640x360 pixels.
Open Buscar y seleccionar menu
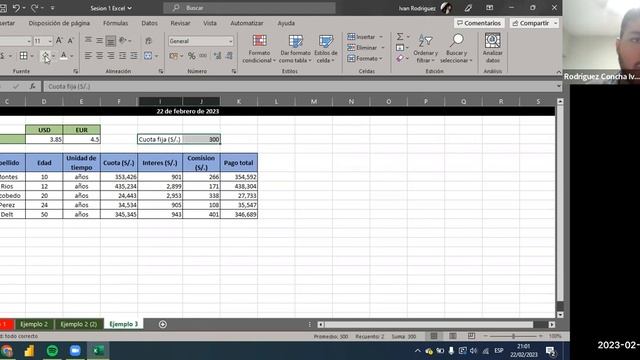(x=456, y=49)
